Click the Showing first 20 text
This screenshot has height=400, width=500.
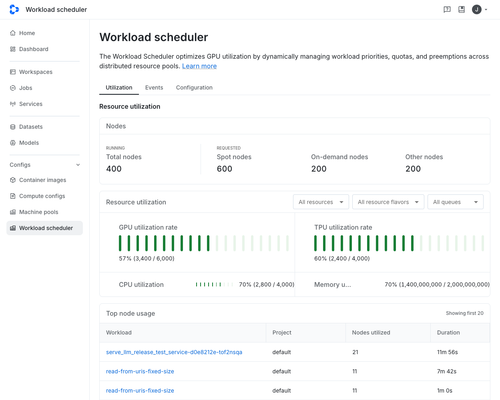point(465,313)
